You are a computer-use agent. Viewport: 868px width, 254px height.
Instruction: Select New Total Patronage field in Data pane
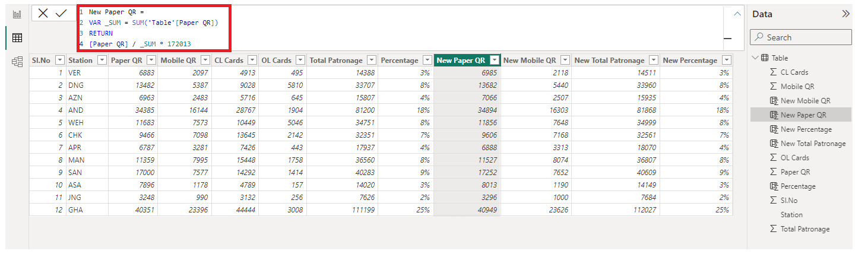[x=801, y=144]
